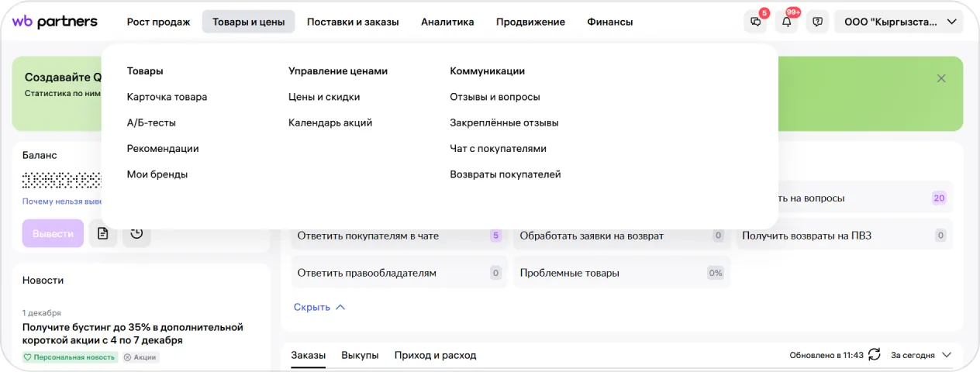Open the balance history clock icon

click(136, 233)
